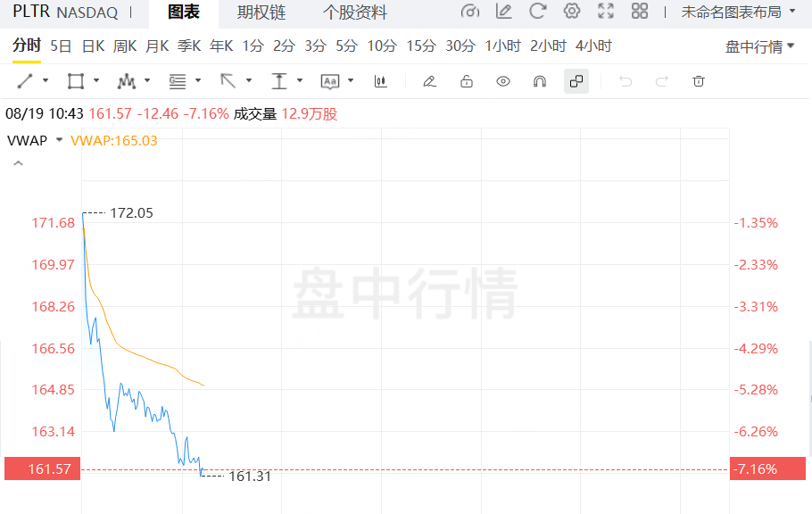Open the VWAP indicator dropdown
The image size is (812, 514).
tap(59, 140)
